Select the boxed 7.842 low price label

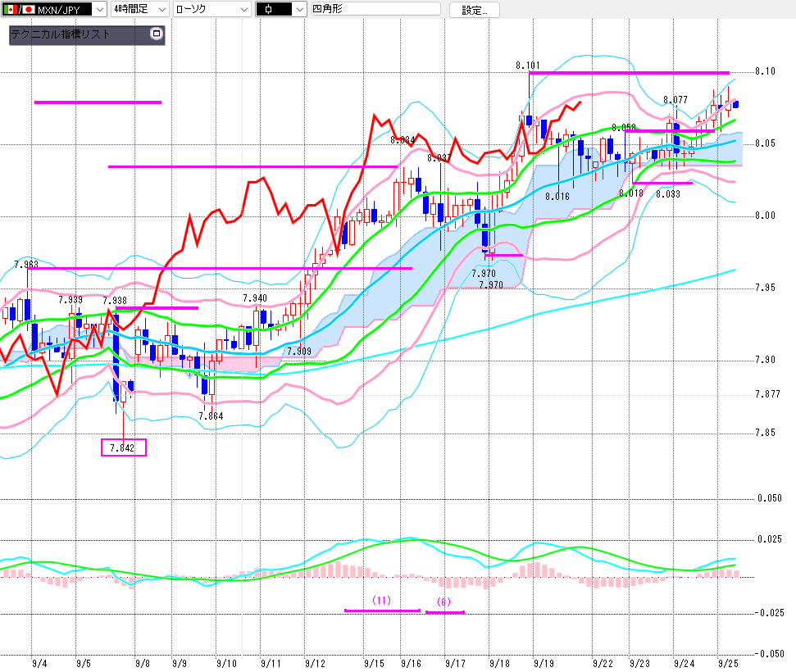pos(123,447)
